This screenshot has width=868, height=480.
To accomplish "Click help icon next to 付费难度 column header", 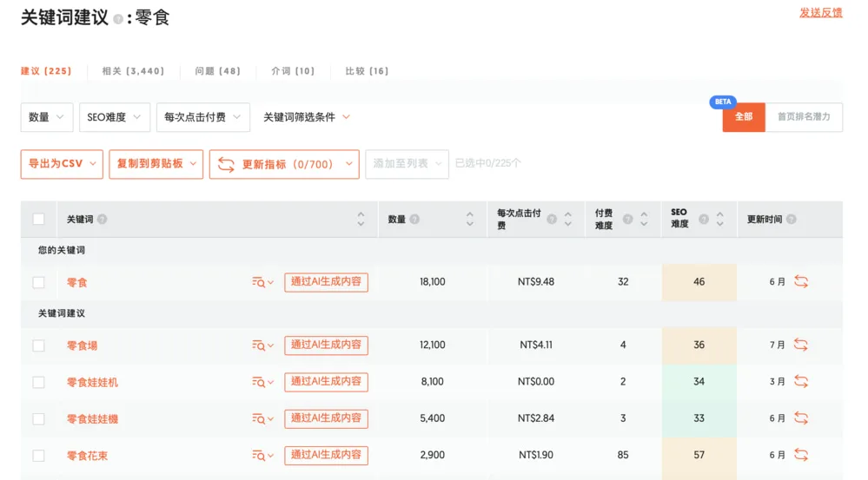I will (x=627, y=219).
